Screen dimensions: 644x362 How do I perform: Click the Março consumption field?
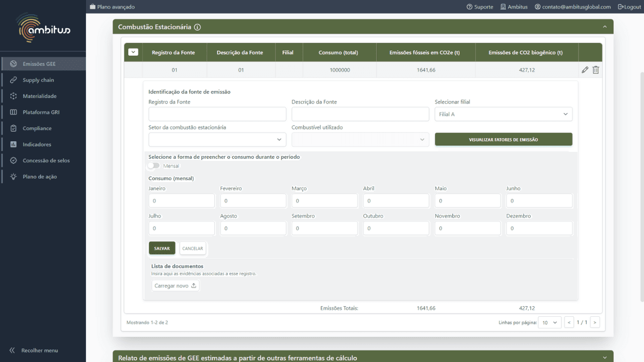point(325,201)
